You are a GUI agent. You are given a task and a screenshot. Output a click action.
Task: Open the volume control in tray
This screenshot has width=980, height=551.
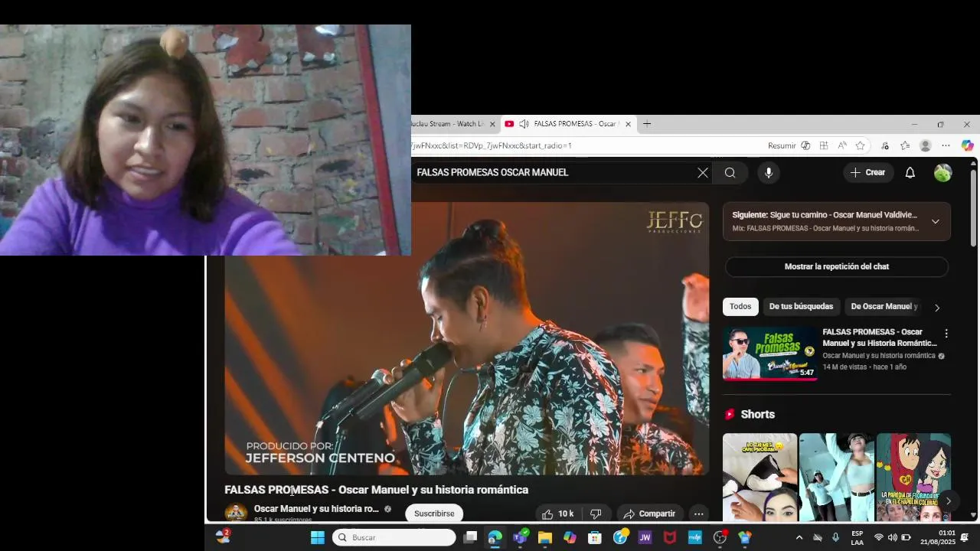892,537
